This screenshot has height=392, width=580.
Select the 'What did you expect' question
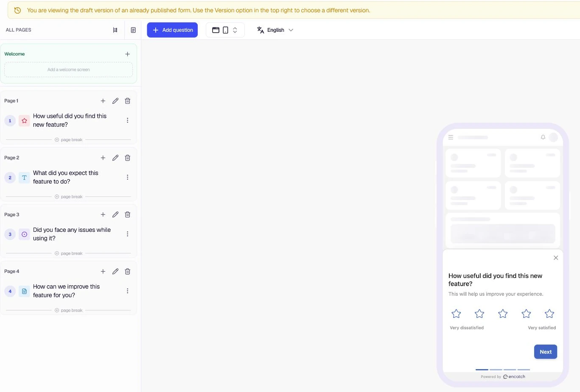pos(65,177)
